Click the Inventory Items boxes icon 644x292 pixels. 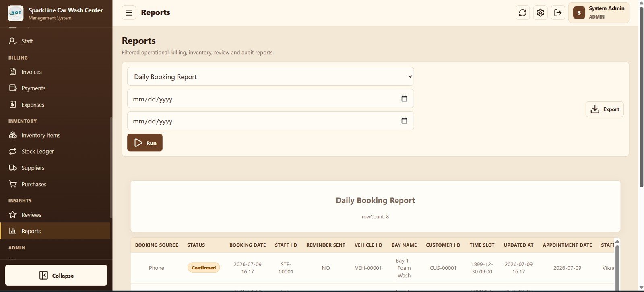[x=13, y=135]
